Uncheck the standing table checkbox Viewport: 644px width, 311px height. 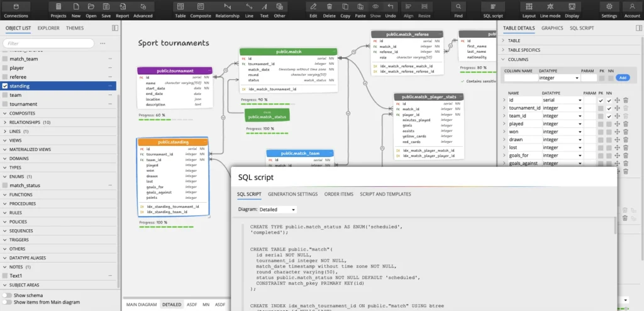(x=5, y=86)
